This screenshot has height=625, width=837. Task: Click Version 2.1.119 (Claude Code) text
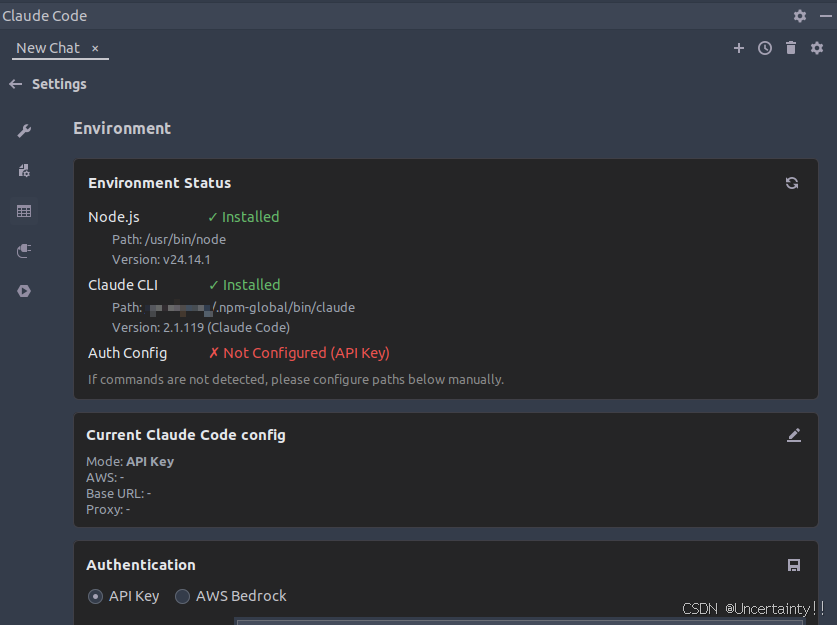(201, 327)
